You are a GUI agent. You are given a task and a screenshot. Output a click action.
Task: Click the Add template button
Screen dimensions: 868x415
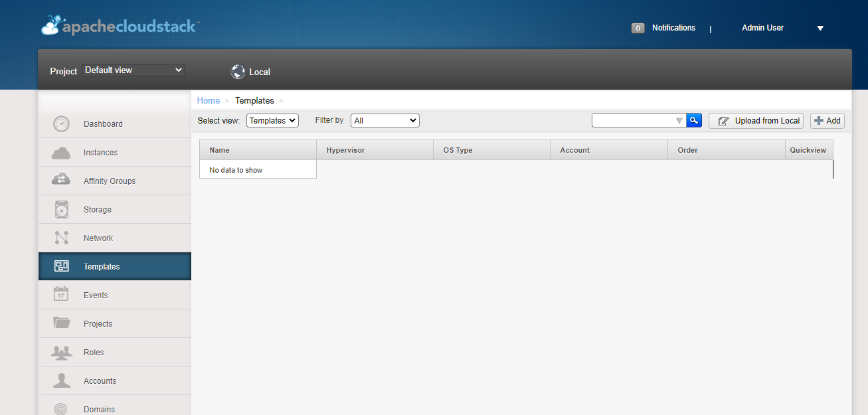tap(827, 121)
